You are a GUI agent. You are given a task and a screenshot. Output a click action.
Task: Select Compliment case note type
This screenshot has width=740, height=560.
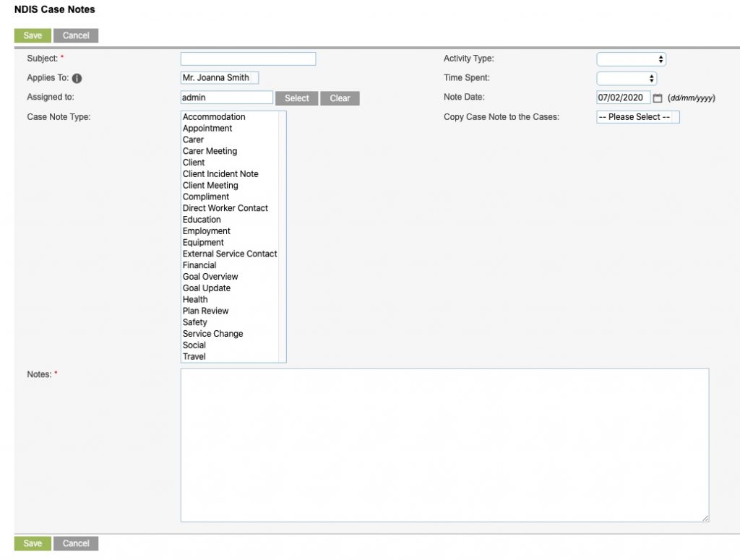point(230,197)
